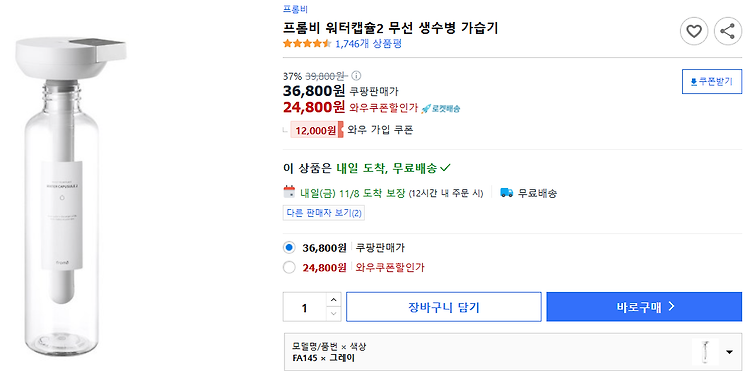Click the share icon button
The image size is (750, 371).
tap(728, 32)
